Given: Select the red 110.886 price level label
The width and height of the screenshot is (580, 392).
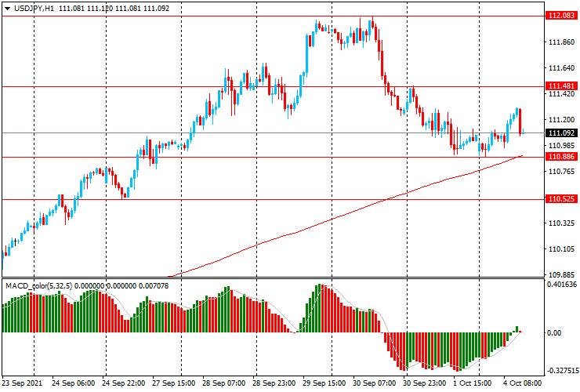Looking at the screenshot, I should [x=561, y=157].
